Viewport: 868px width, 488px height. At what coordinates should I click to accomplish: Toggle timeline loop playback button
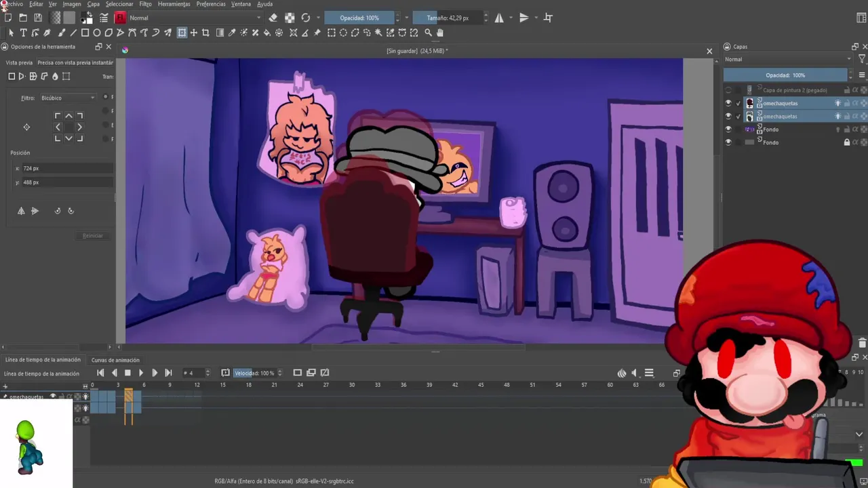click(225, 373)
